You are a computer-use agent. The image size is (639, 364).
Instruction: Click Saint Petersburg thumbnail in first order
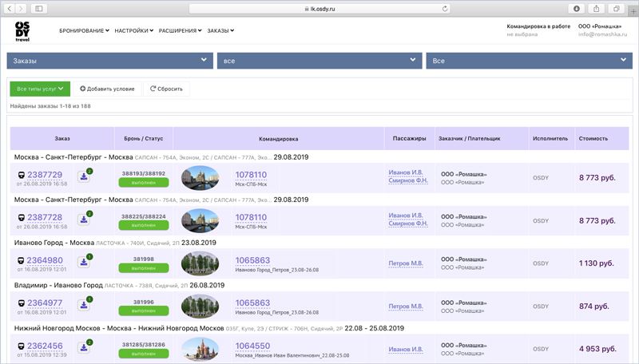[x=200, y=176]
